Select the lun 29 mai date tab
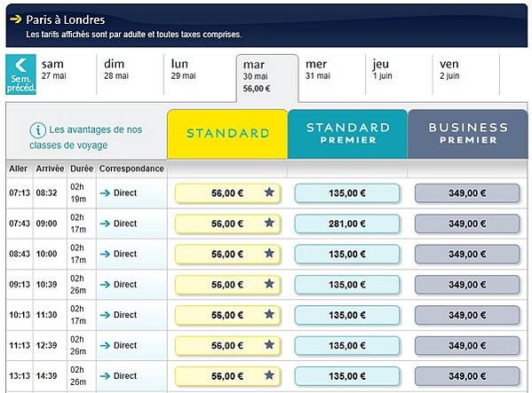 [200, 75]
